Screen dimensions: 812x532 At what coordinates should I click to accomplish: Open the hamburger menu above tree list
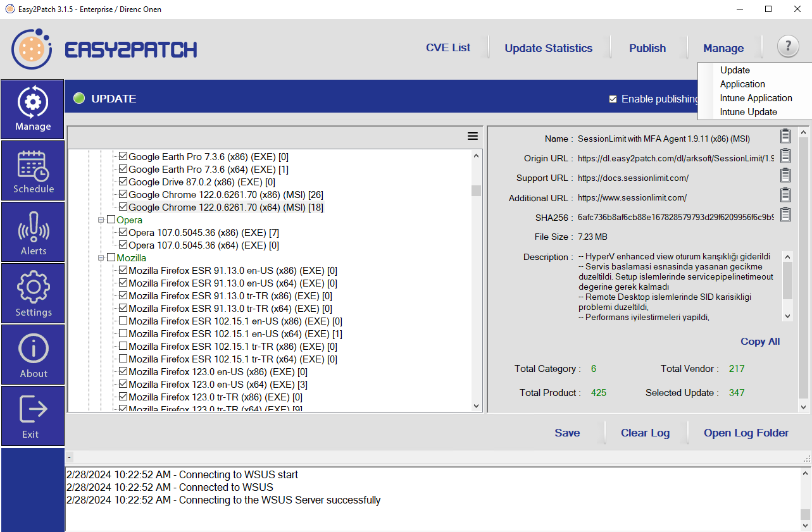(x=472, y=136)
